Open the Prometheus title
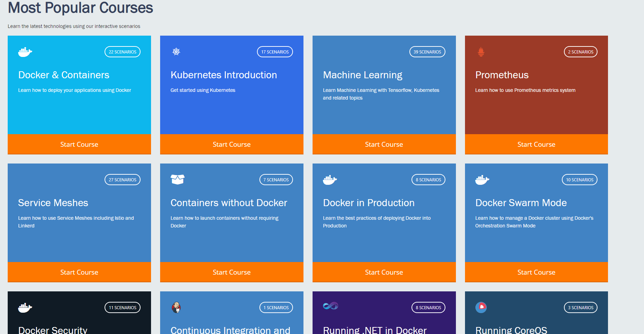 502,75
